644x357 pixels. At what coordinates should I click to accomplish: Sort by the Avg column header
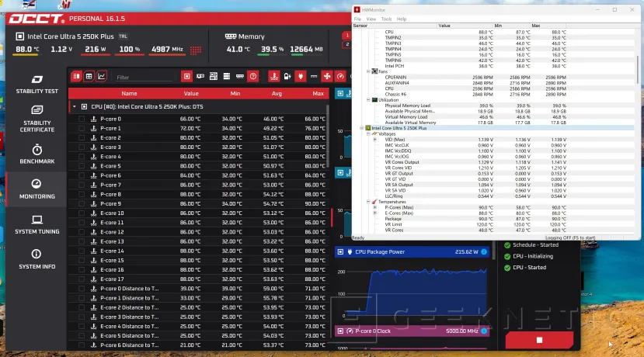pos(277,94)
